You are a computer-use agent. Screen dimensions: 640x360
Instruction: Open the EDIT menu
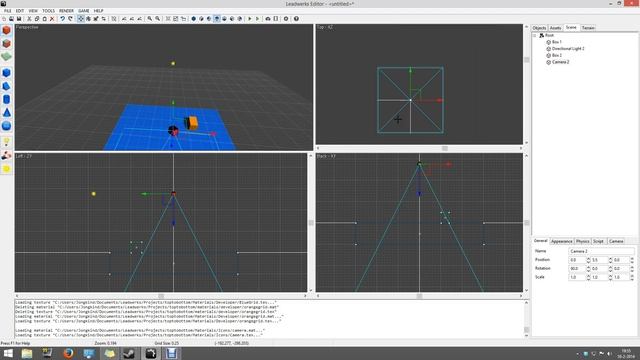pyautogui.click(x=20, y=11)
